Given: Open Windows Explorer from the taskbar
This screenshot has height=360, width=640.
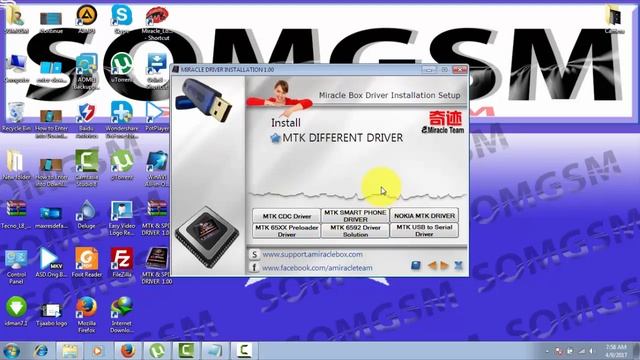Looking at the screenshot, I should pyautogui.click(x=69, y=351).
